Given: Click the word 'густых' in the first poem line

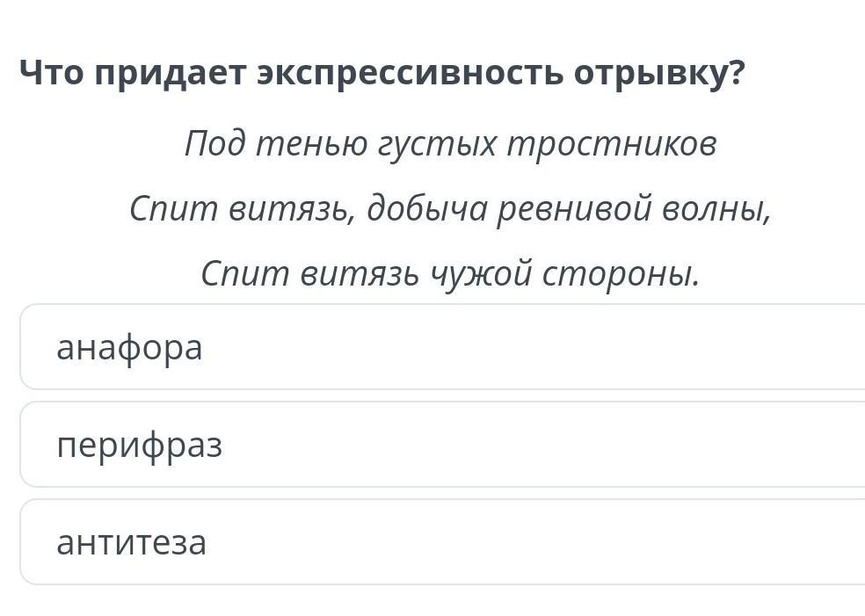Looking at the screenshot, I should [436, 146].
